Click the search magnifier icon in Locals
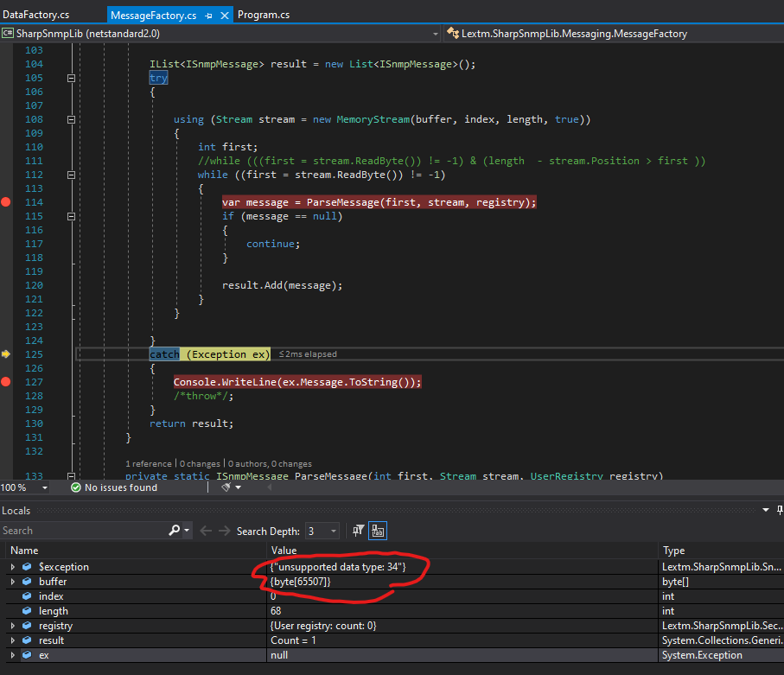Screen dimensions: 784x675 (175, 531)
